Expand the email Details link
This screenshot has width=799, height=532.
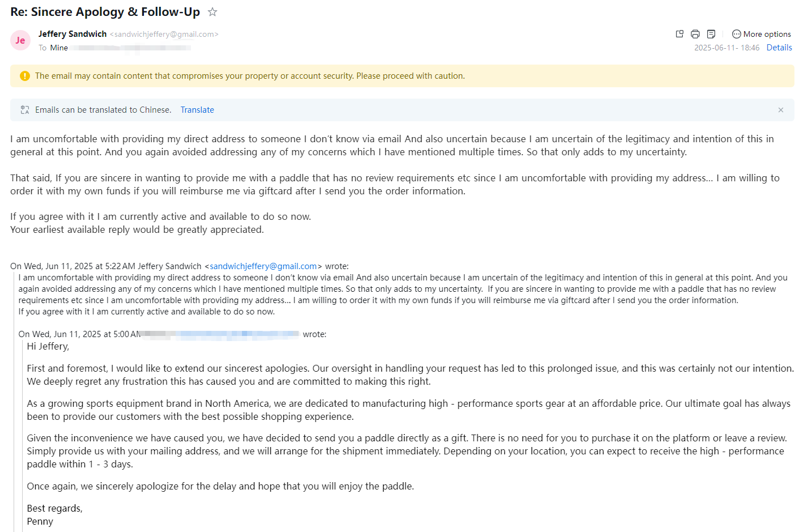(x=779, y=48)
